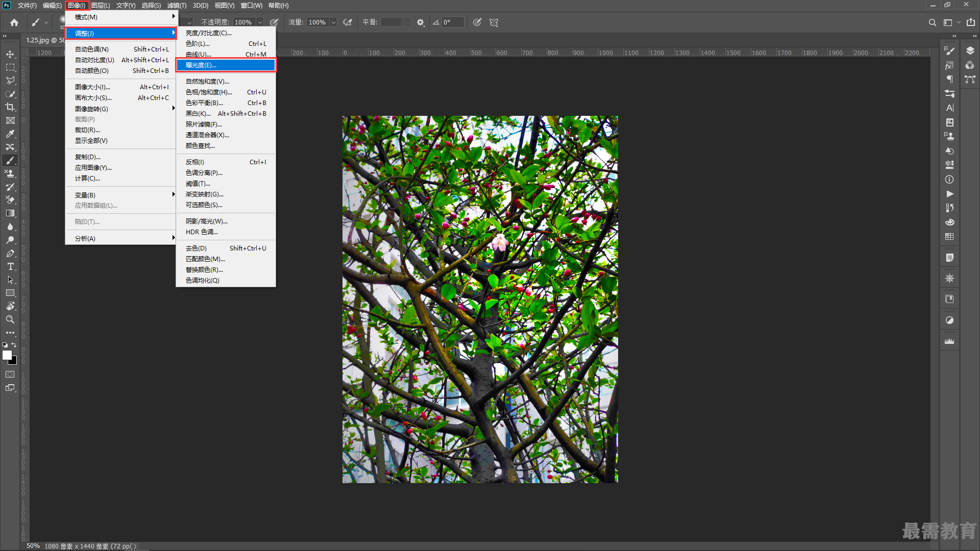The width and height of the screenshot is (980, 551).
Task: Select the Polygonal Lasso tool
Action: (x=10, y=81)
